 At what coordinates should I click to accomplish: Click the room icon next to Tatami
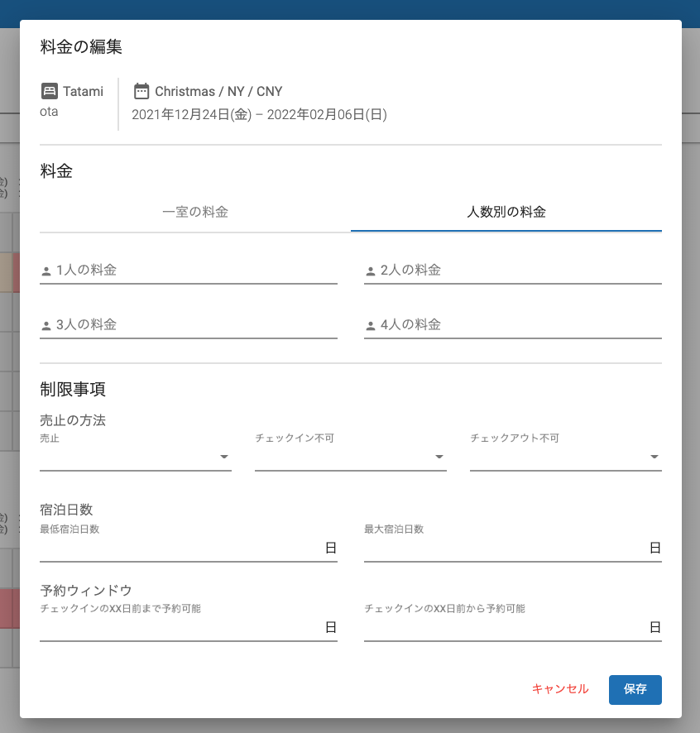pyautogui.click(x=48, y=91)
